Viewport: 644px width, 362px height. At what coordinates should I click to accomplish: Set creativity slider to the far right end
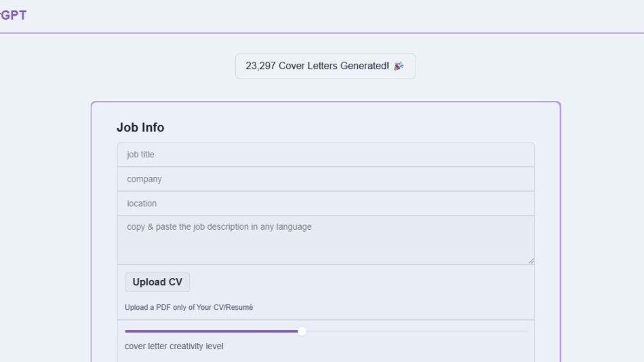[x=527, y=331]
